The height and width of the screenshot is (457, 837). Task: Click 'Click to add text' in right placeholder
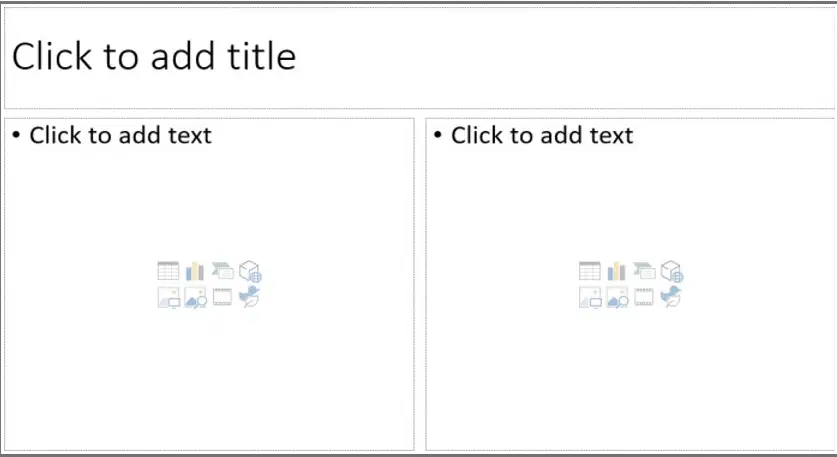coord(542,135)
